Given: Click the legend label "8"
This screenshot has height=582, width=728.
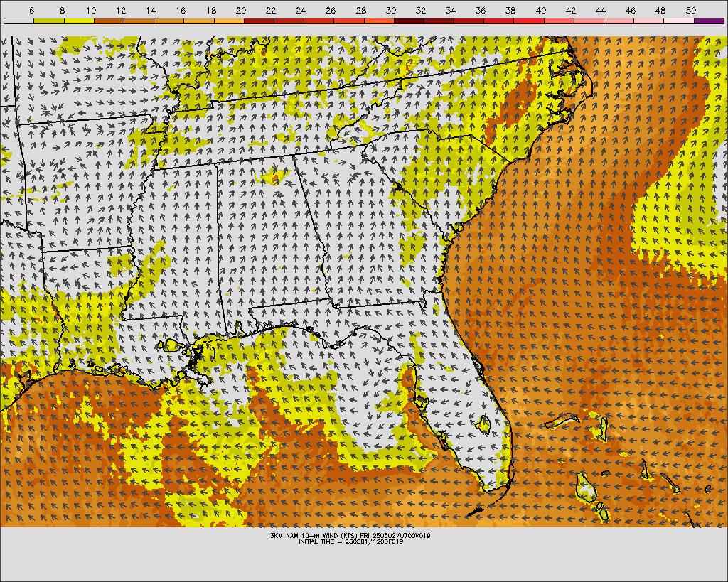Looking at the screenshot, I should 62,10.
